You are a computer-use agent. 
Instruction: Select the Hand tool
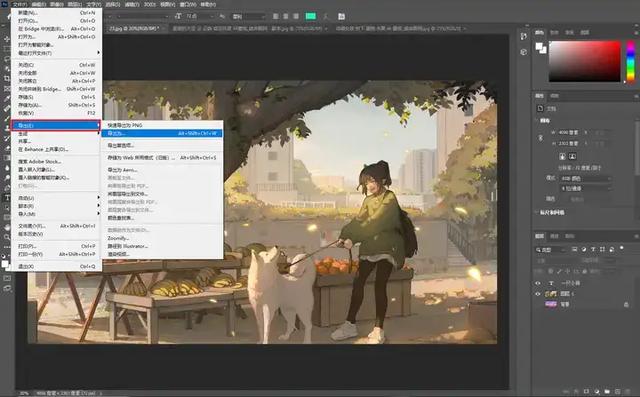point(7,227)
